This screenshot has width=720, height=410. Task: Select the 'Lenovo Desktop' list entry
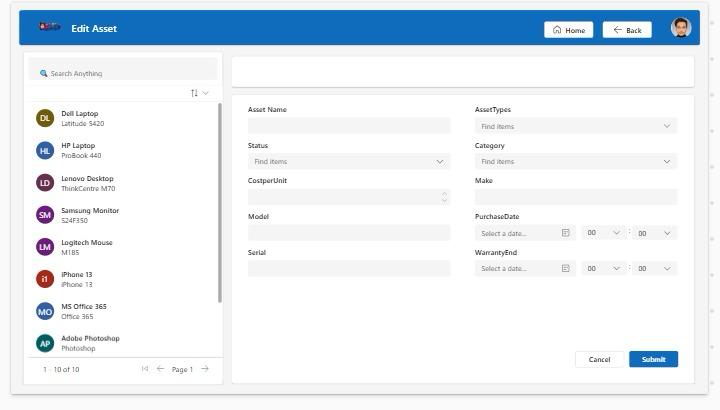[x=123, y=183]
